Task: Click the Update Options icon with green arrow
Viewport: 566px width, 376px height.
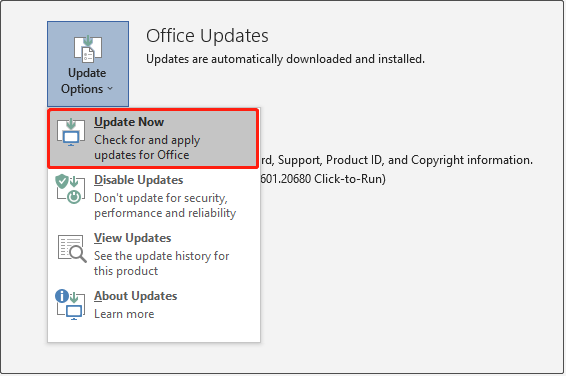Action: 88,49
